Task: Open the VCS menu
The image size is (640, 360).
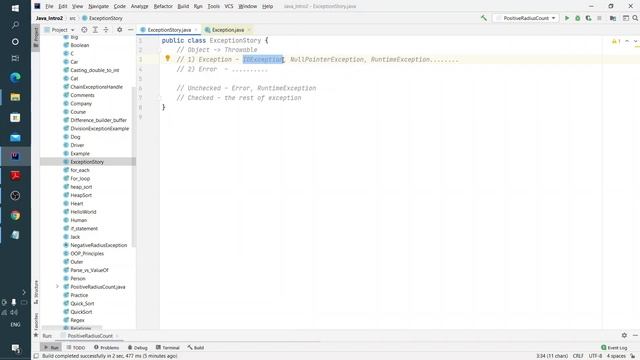Action: pos(229,6)
